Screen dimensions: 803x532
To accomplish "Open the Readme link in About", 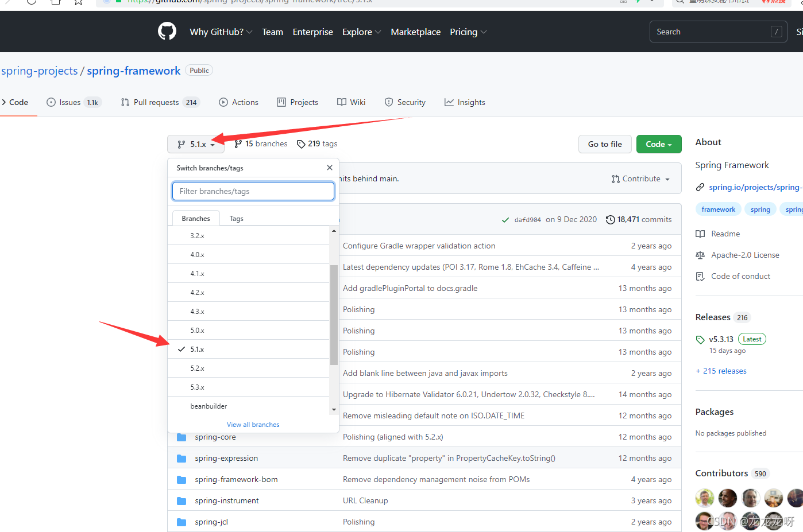I will point(717,234).
